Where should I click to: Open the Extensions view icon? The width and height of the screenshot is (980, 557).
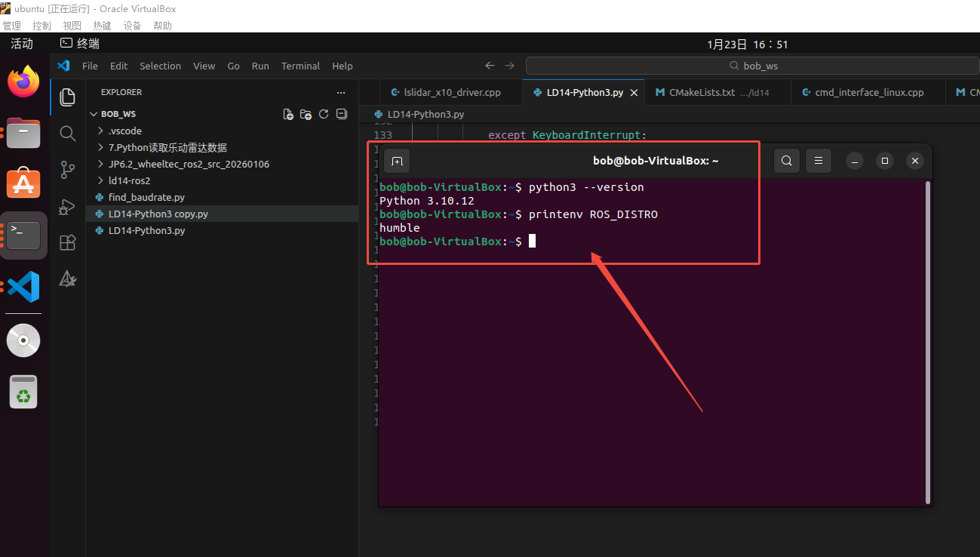(68, 242)
